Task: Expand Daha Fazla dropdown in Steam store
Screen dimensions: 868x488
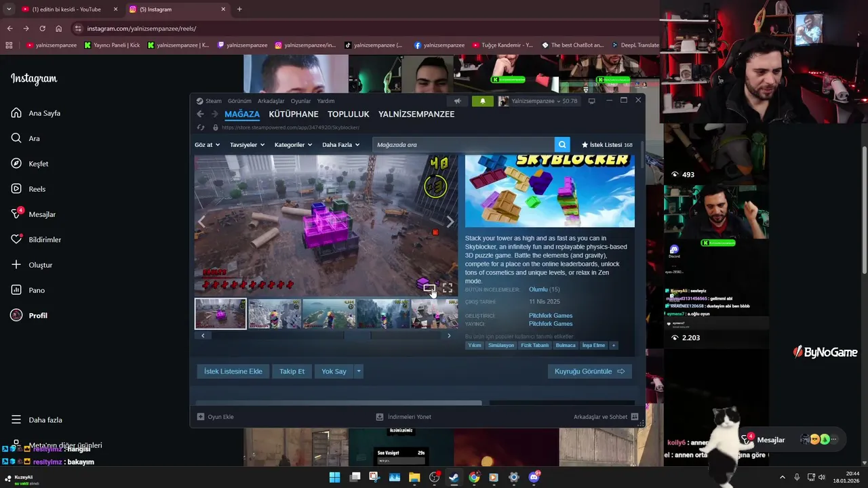Action: 340,144
